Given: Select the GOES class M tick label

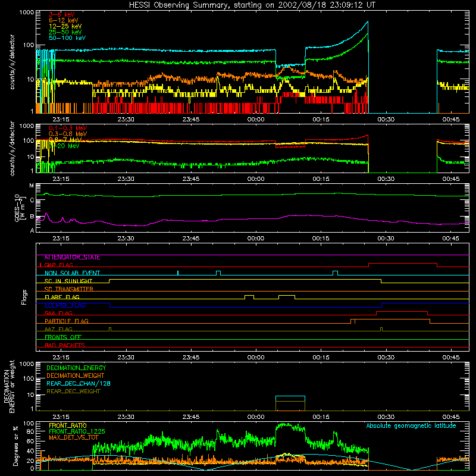Looking at the screenshot, I should click(32, 186).
